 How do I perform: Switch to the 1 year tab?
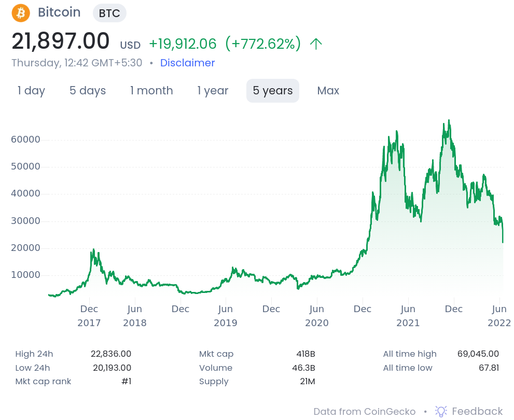point(213,91)
